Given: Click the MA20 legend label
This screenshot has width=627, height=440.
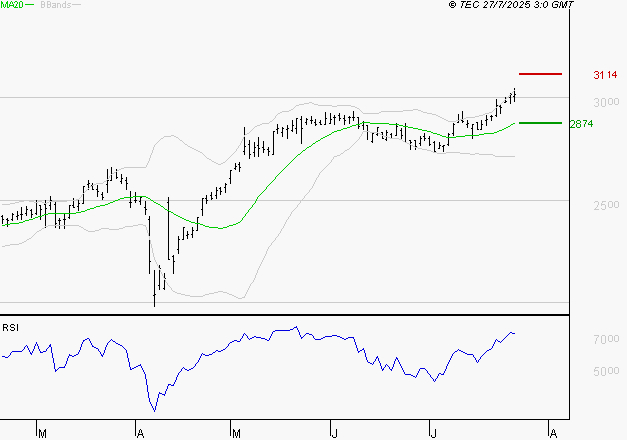Looking at the screenshot, I should coord(11,5).
